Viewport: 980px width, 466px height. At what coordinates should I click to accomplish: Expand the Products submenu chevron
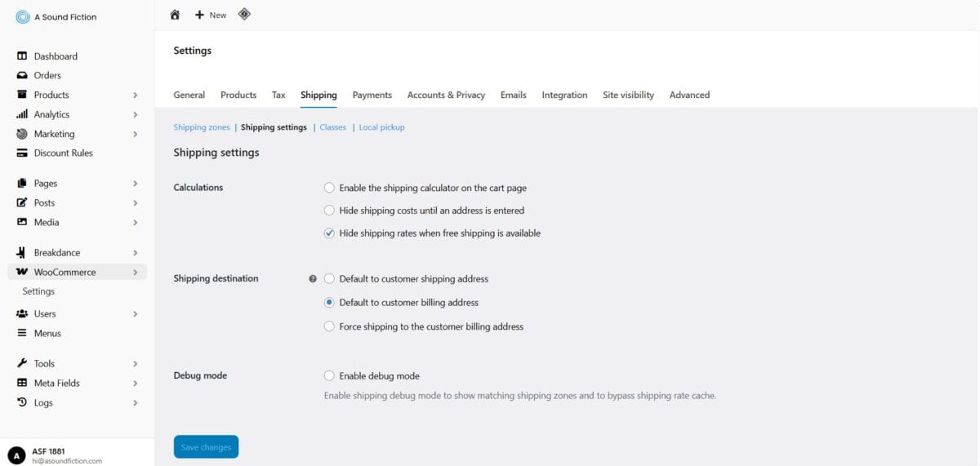pyautogui.click(x=136, y=95)
